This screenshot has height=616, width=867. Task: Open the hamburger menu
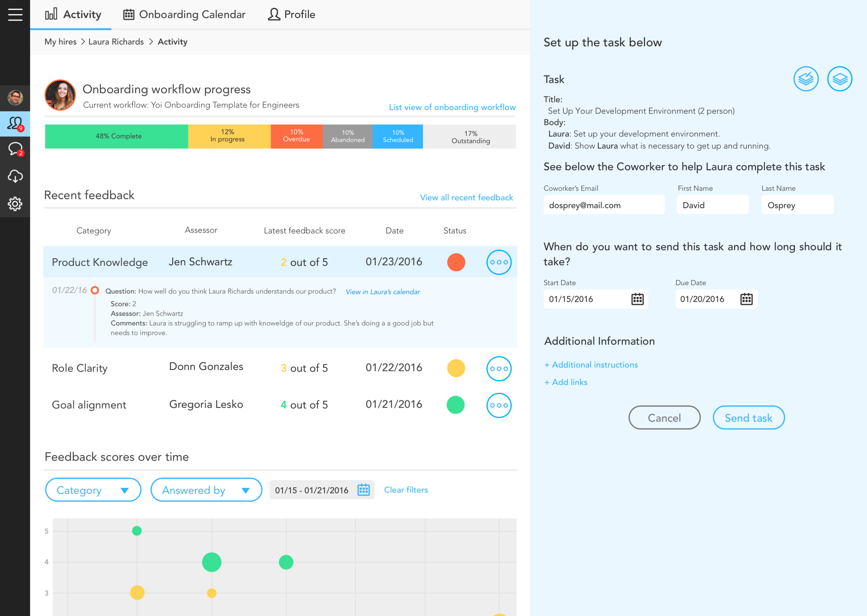click(x=15, y=15)
